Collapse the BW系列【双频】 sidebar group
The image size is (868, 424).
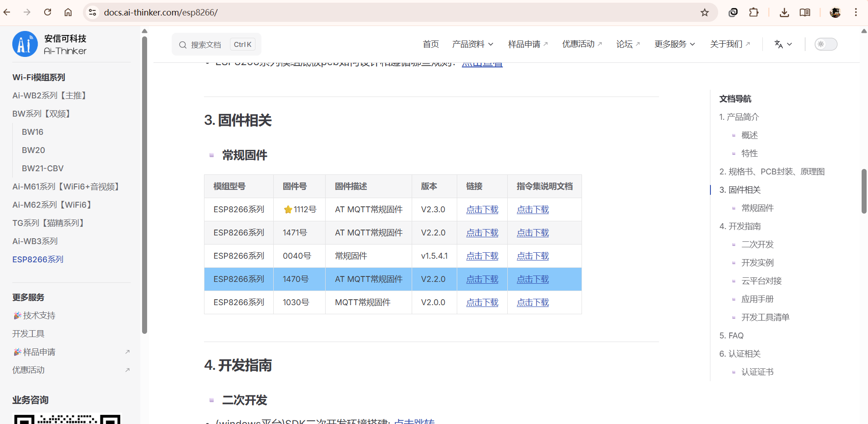[41, 114]
